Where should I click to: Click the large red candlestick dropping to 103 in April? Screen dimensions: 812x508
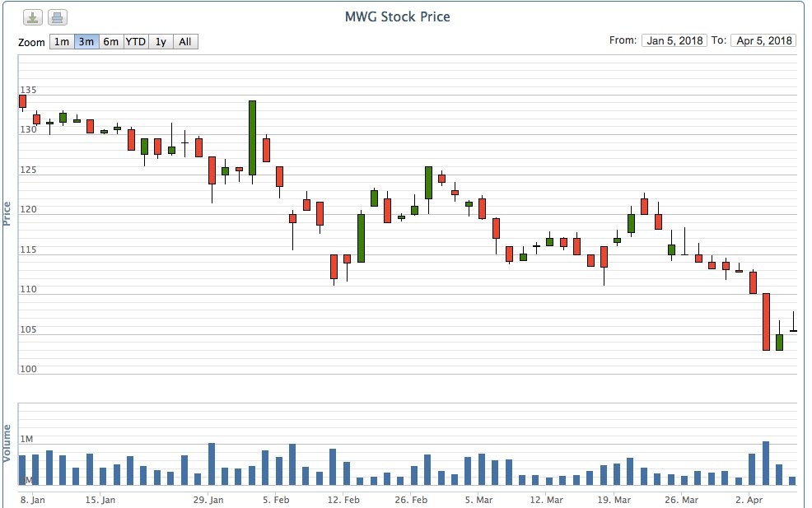pos(766,321)
